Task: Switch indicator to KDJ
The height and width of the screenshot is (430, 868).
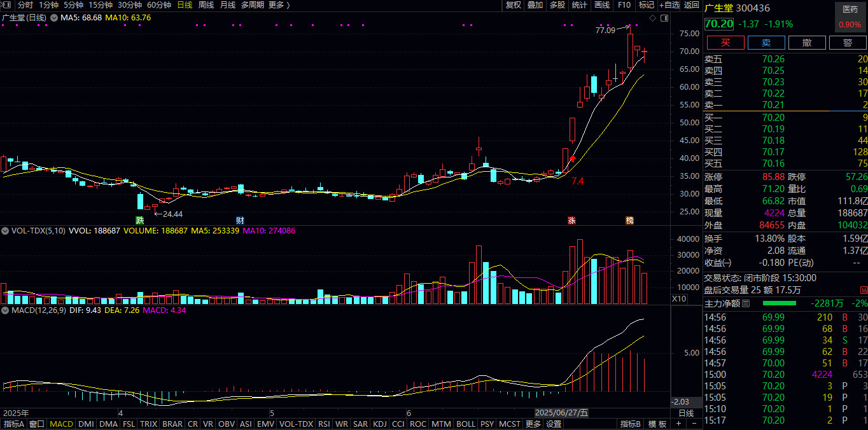Action: tap(380, 424)
